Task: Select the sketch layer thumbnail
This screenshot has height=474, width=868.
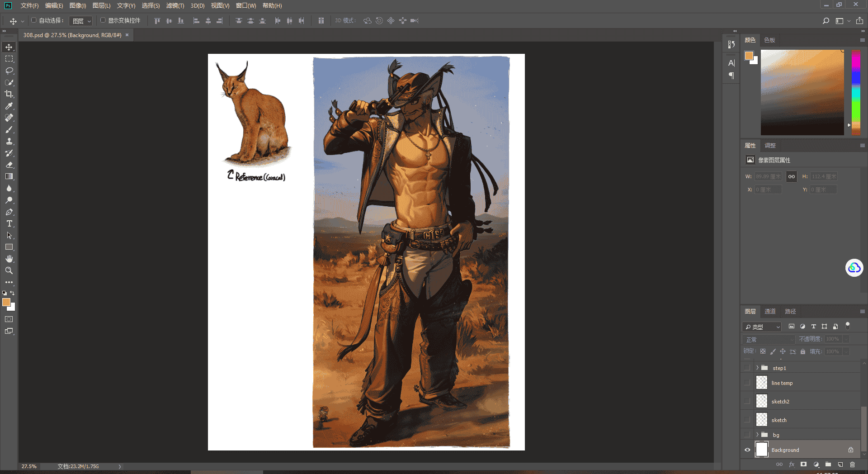Action: [x=762, y=420]
